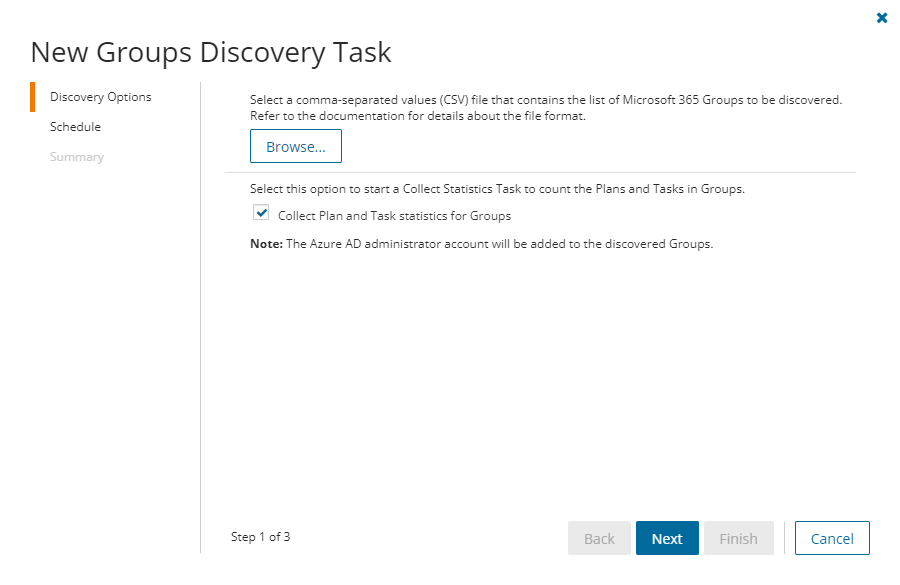This screenshot has width=900, height=585.
Task: Click the vertical divider beside the step list
Action: [201, 300]
